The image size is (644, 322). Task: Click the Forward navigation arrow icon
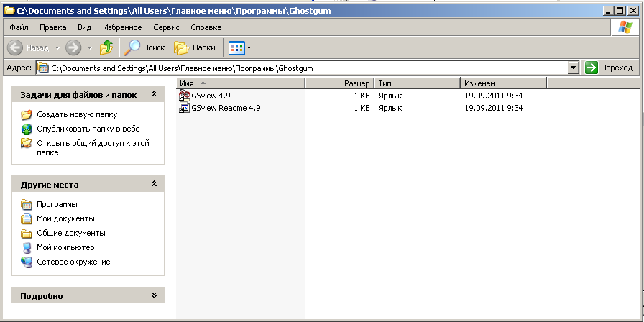click(x=73, y=47)
